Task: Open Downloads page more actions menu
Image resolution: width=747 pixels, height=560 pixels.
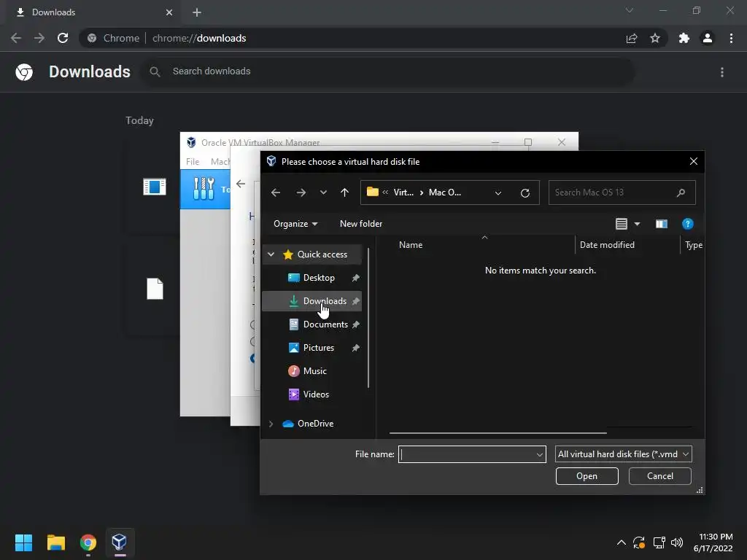Action: 722,72
